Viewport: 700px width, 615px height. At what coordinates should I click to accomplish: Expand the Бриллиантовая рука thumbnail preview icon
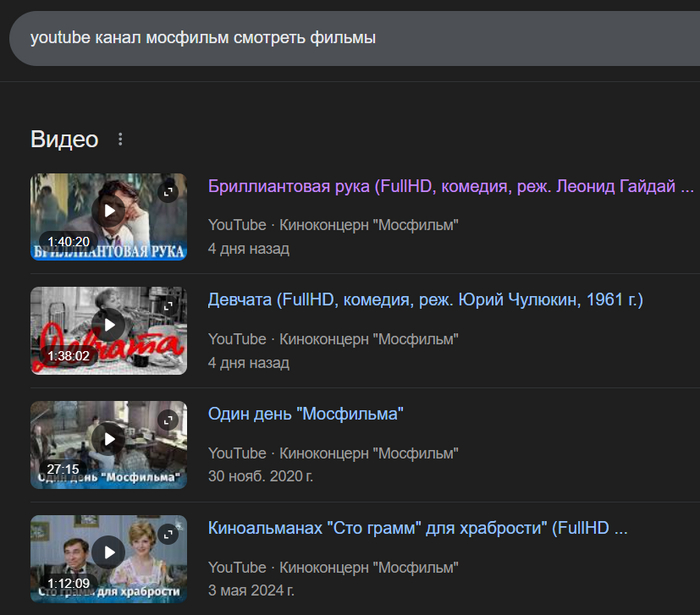(x=168, y=192)
